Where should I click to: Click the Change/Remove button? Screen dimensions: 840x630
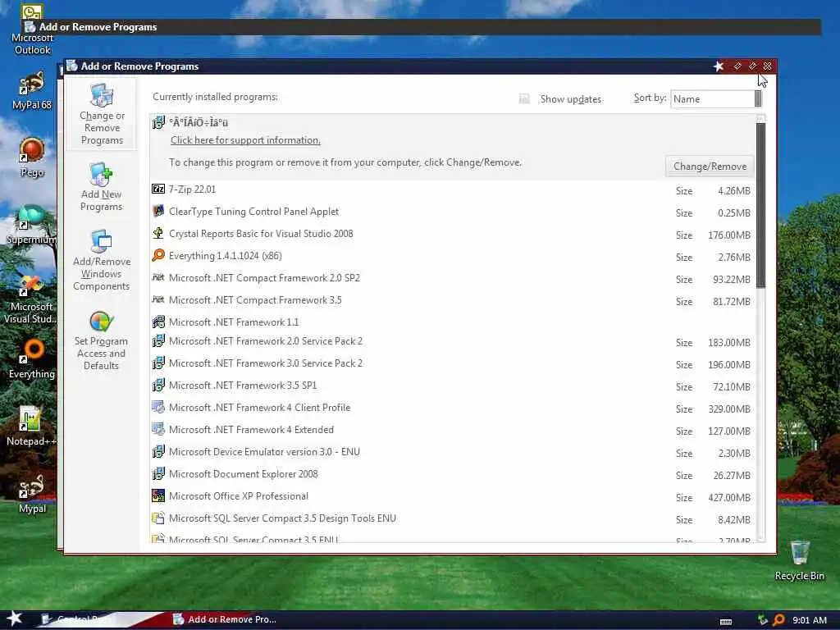(x=710, y=166)
